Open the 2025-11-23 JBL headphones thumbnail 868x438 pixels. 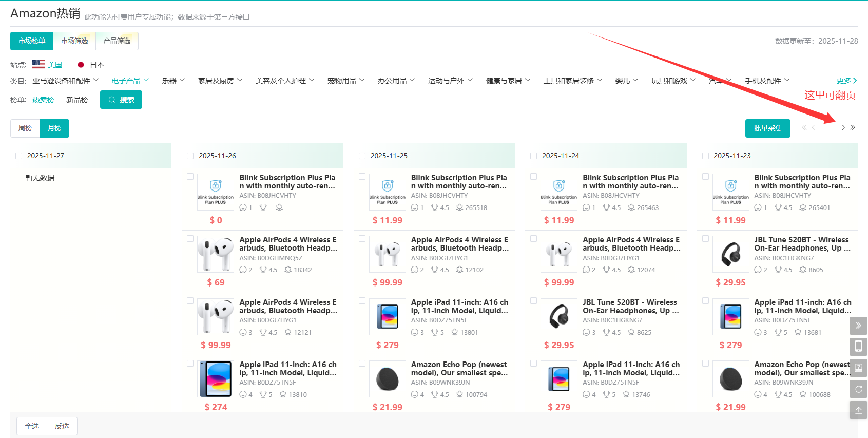(x=731, y=254)
